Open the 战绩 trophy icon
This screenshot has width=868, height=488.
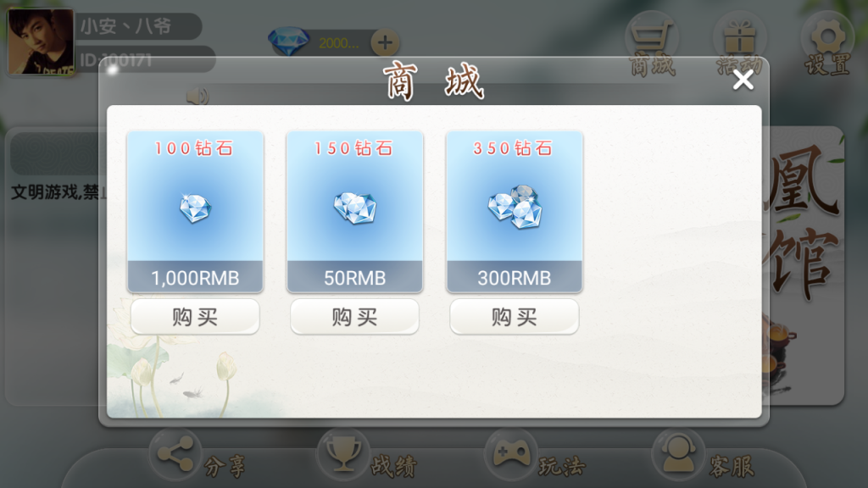pyautogui.click(x=342, y=455)
